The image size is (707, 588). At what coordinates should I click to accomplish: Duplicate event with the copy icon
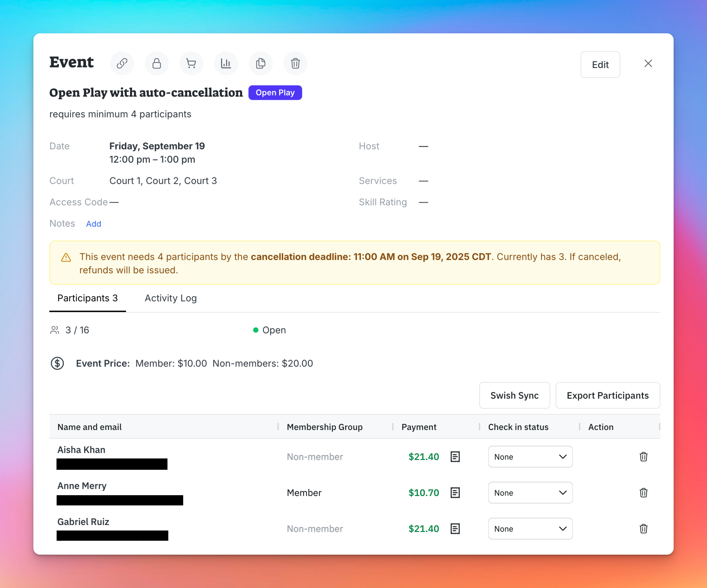pyautogui.click(x=261, y=63)
